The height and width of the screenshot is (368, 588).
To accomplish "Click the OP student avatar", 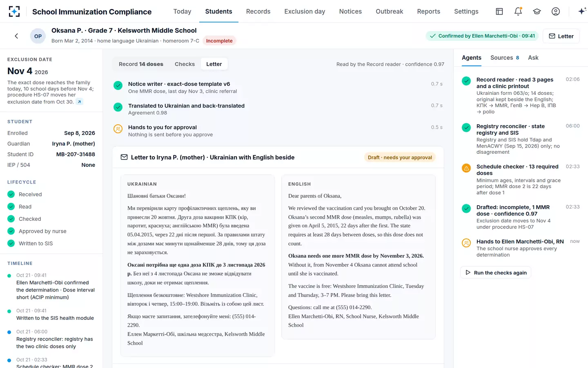I will (x=38, y=36).
